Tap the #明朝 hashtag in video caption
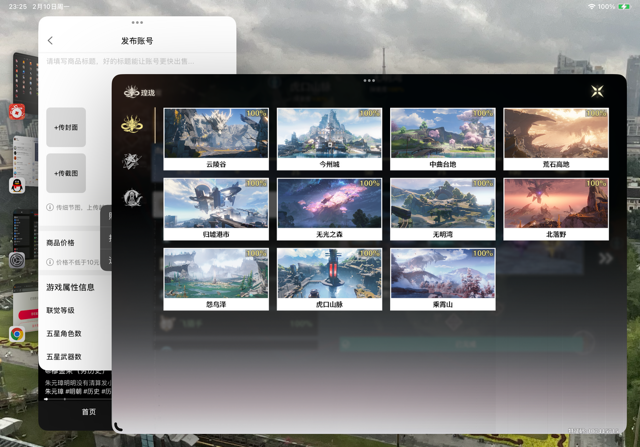 pos(74,391)
